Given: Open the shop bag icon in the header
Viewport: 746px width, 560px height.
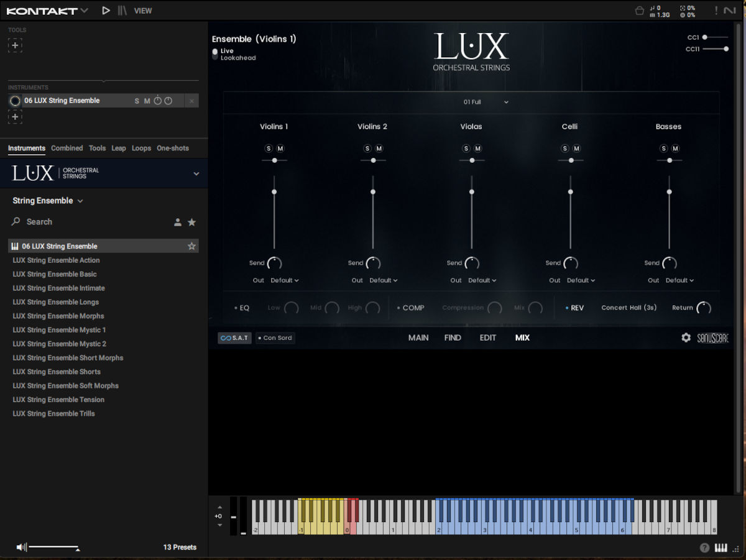Looking at the screenshot, I should coord(639,11).
